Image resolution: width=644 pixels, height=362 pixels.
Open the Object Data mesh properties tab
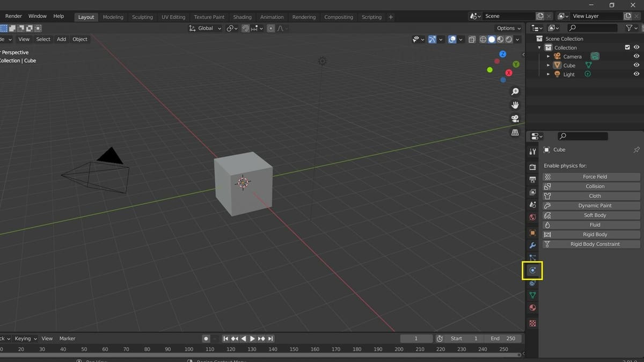[532, 295]
